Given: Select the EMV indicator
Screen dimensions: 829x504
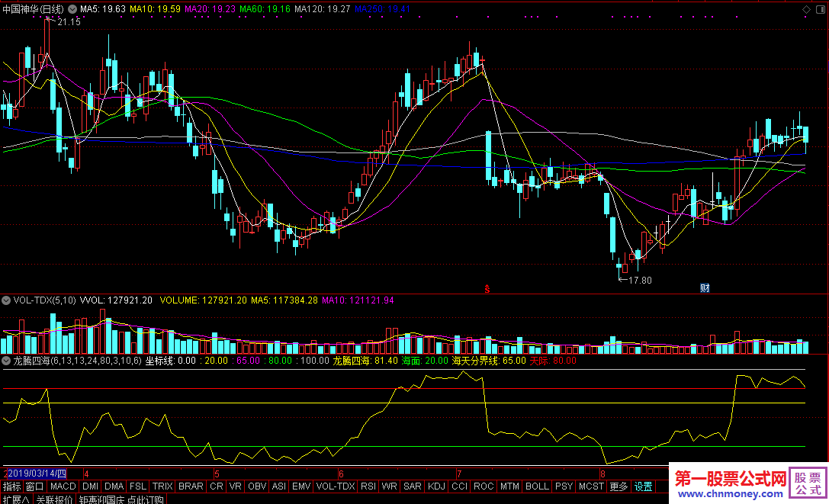Looking at the screenshot, I should coord(300,486).
